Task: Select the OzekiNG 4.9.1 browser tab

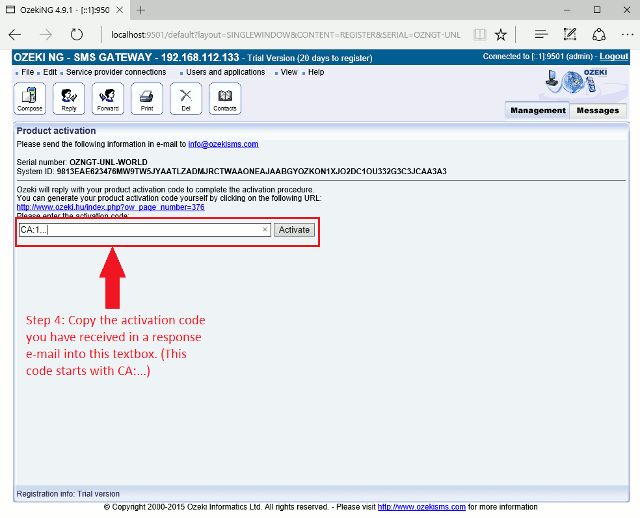Action: click(x=64, y=10)
